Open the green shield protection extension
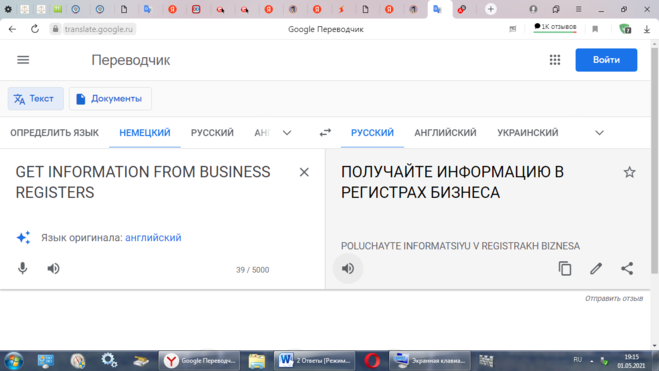Screen dimensions: 659x371 (x=625, y=29)
